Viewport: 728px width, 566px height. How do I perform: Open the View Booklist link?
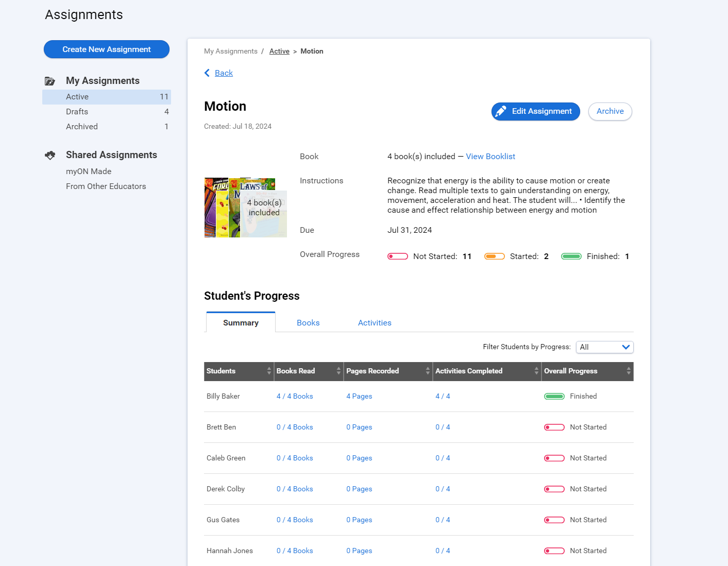(490, 156)
